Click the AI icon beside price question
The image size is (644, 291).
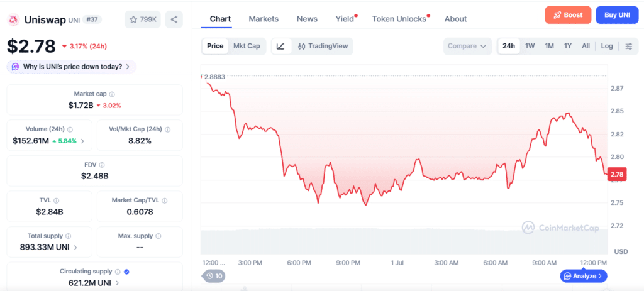click(16, 67)
